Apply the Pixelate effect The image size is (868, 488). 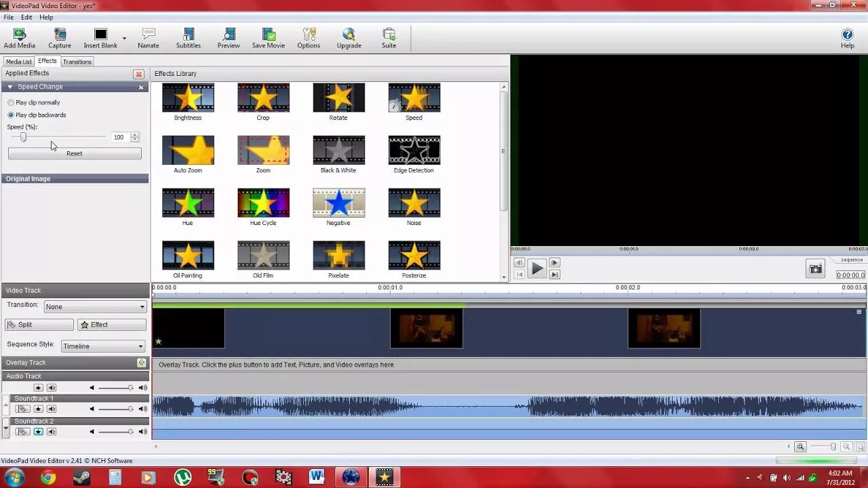pos(338,260)
